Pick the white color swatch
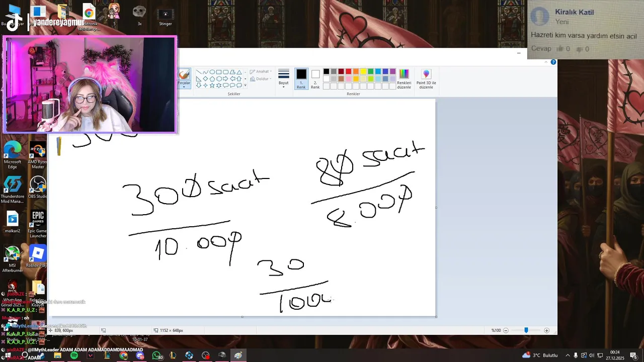644x362 pixels. 326,79
